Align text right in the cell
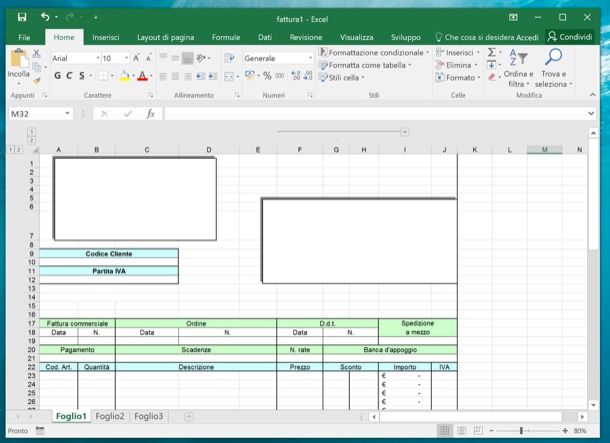 pyautogui.click(x=188, y=76)
